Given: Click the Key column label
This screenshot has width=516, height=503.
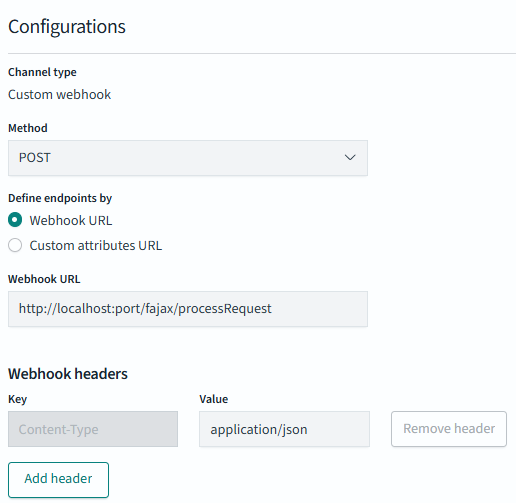Looking at the screenshot, I should point(17,399).
